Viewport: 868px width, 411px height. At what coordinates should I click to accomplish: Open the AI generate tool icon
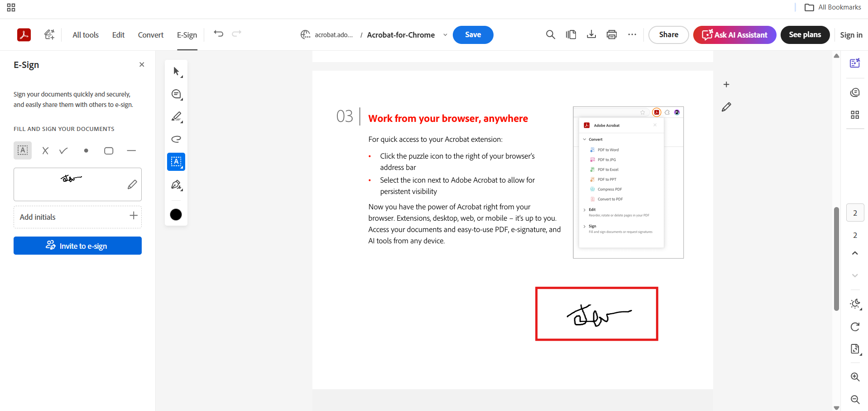tap(49, 35)
